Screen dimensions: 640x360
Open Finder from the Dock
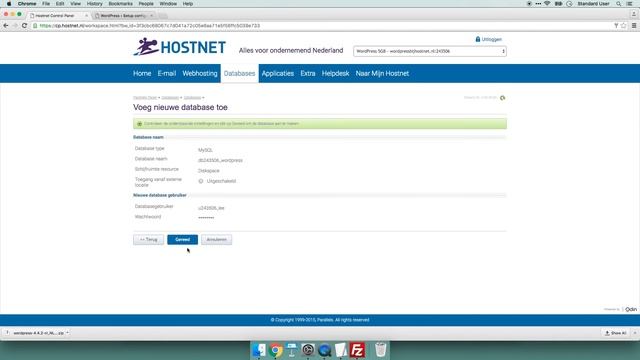259,350
